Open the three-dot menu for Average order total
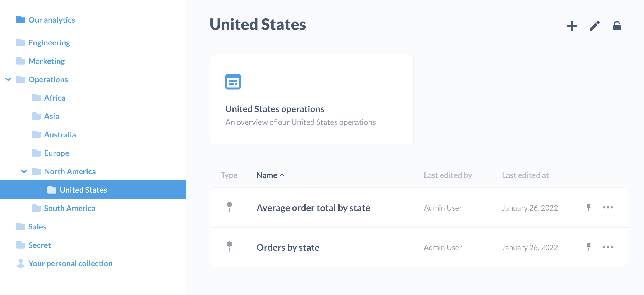The width and height of the screenshot is (644, 295). (x=608, y=207)
